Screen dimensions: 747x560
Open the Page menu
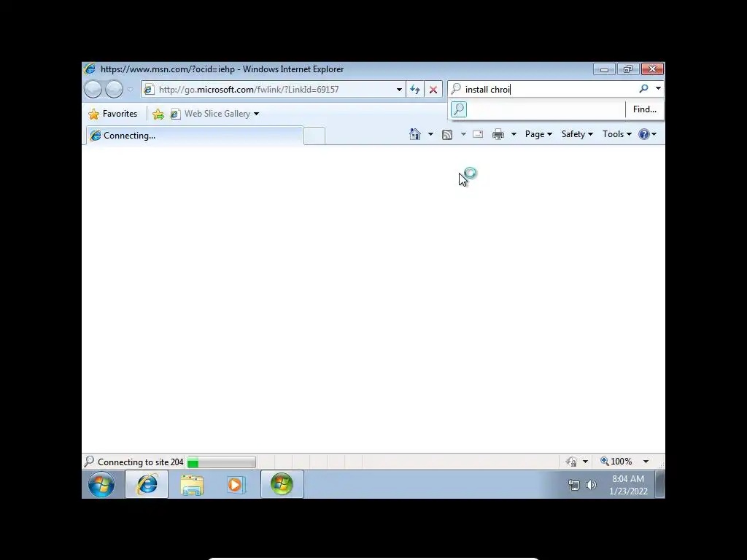[x=538, y=134]
